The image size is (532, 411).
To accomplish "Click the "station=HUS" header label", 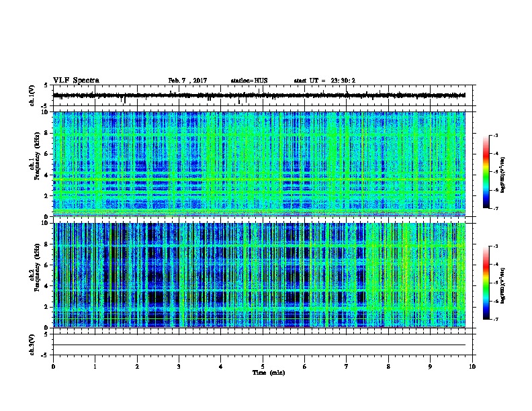I will (249, 81).
